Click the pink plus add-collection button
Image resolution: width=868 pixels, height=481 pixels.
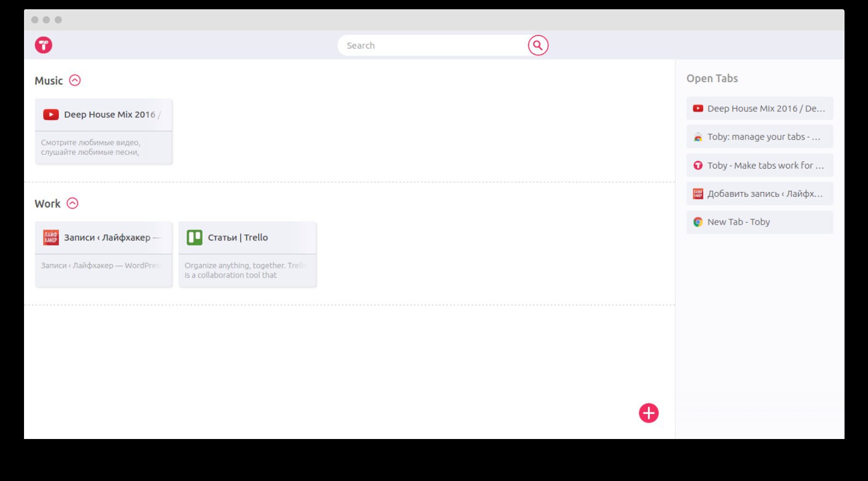649,413
